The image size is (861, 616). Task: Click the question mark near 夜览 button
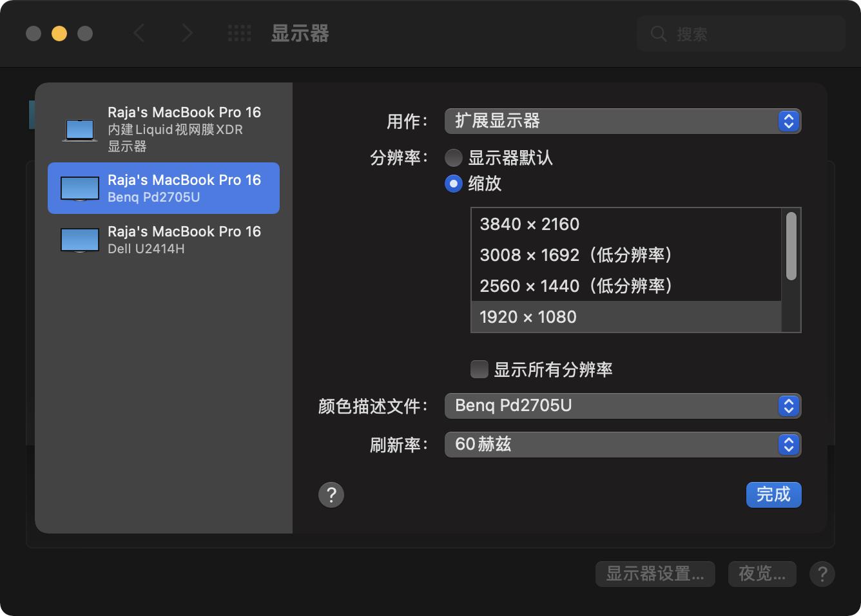(822, 573)
